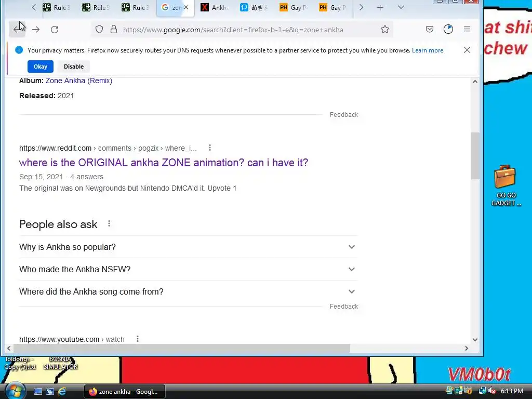The width and height of the screenshot is (532, 399).
Task: Open the Firefox hamburger application menu
Action: (467, 30)
